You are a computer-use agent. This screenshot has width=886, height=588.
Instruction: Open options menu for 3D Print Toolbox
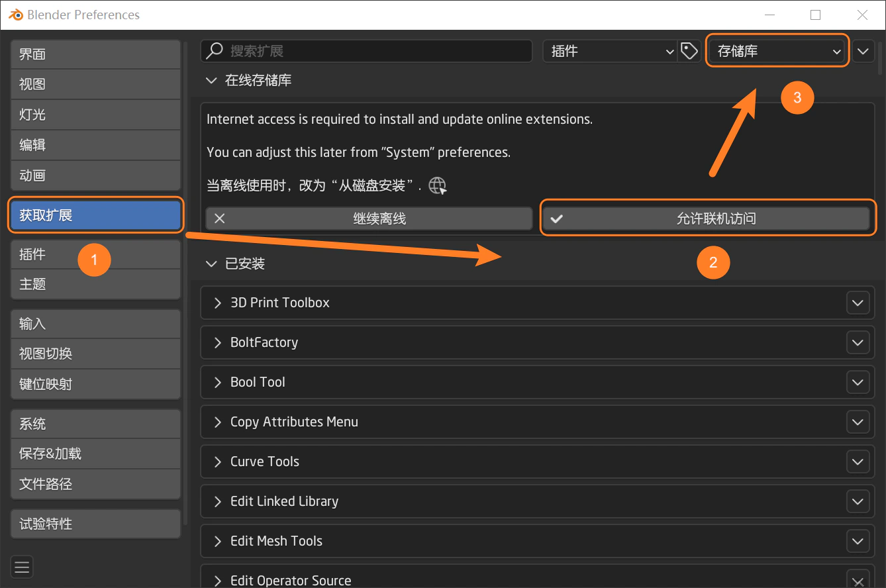point(858,303)
